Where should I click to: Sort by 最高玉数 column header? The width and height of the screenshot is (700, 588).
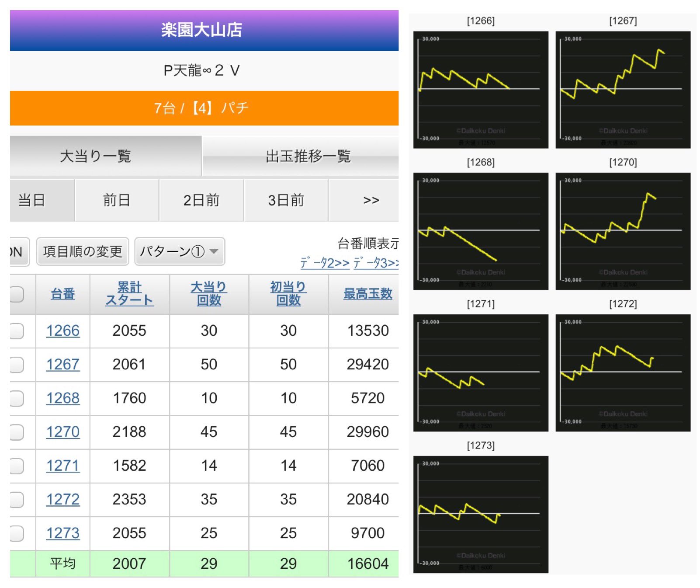coord(367,294)
